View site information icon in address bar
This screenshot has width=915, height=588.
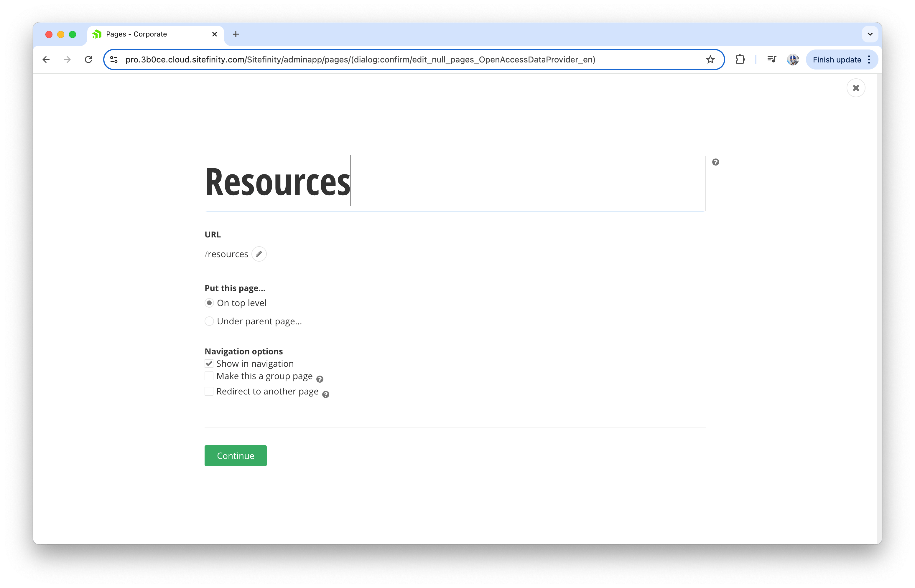click(x=114, y=60)
